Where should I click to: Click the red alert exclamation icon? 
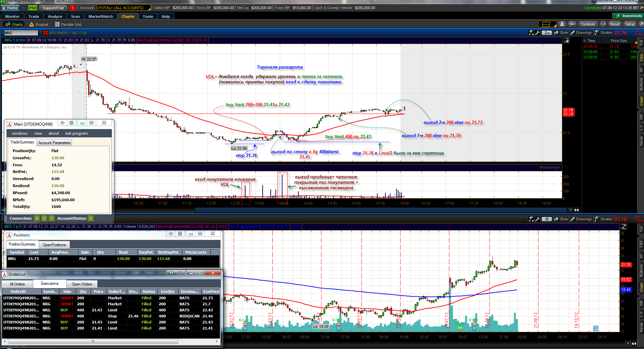(x=73, y=8)
